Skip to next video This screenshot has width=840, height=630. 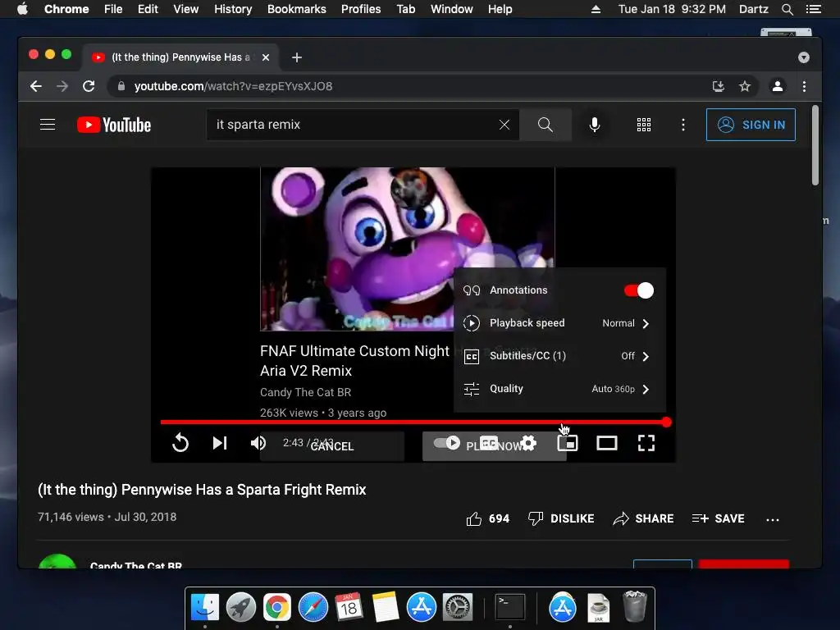[220, 443]
